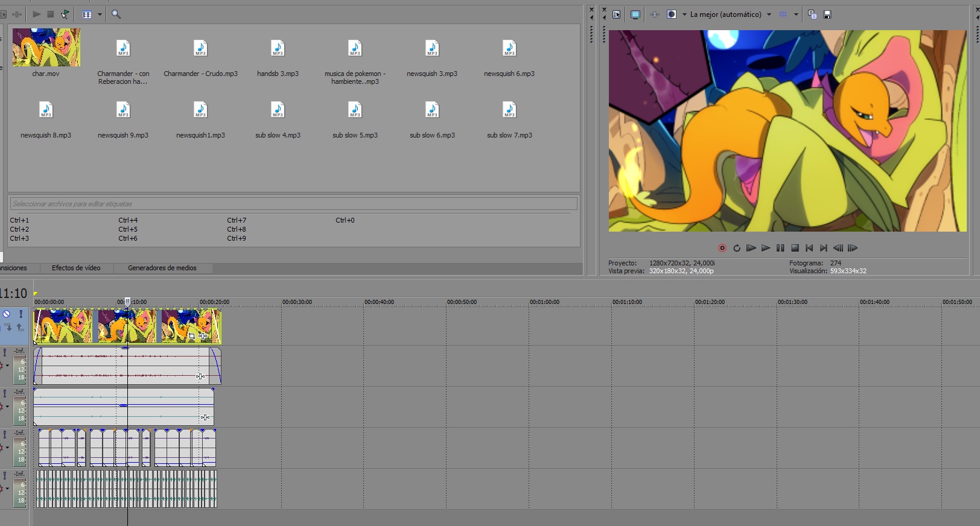980x526 pixels.
Task: Toggle solo on the second audio track
Action: tap(5, 393)
